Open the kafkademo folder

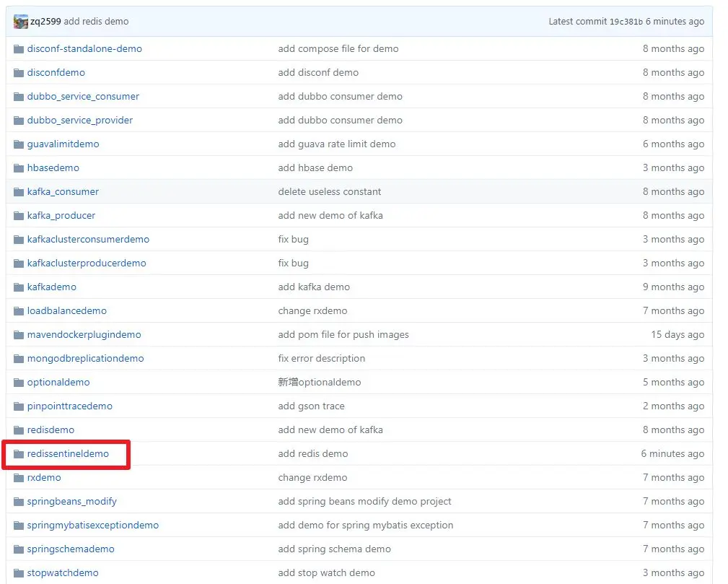tap(51, 287)
